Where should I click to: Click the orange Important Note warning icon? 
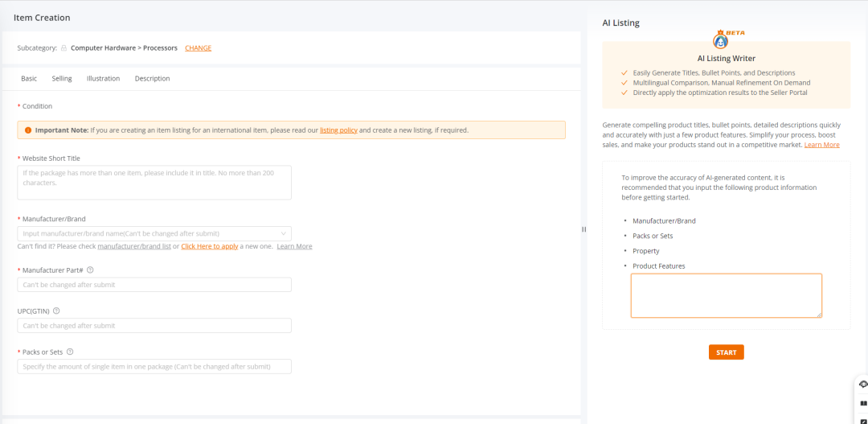click(x=28, y=130)
